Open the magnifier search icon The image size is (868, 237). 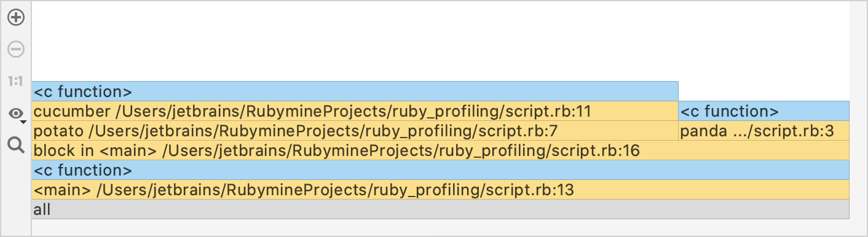[16, 145]
